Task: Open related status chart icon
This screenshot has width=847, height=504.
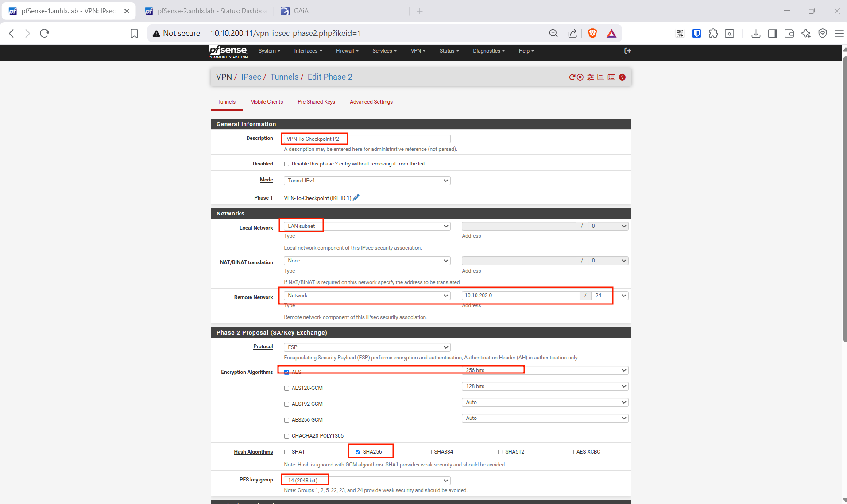Action: click(x=601, y=77)
